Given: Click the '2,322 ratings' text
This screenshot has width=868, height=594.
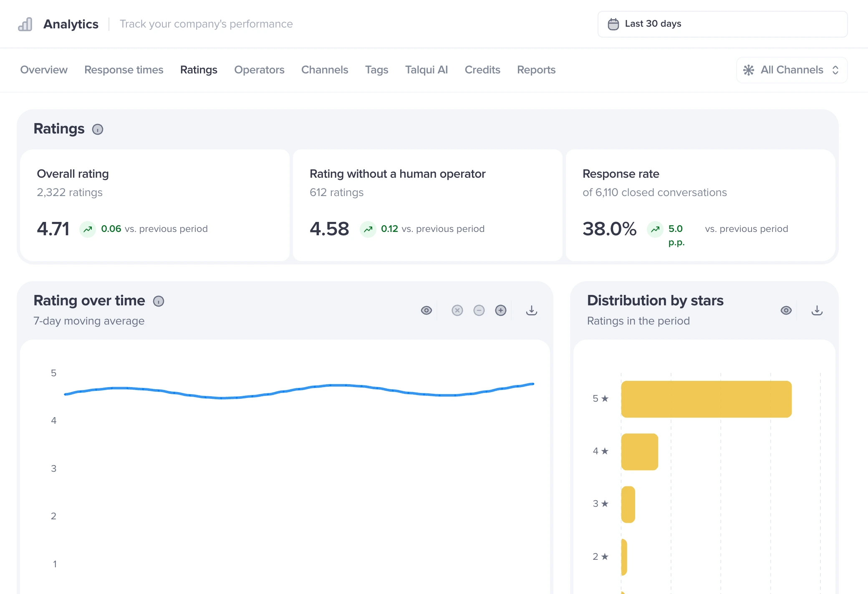Looking at the screenshot, I should (70, 192).
